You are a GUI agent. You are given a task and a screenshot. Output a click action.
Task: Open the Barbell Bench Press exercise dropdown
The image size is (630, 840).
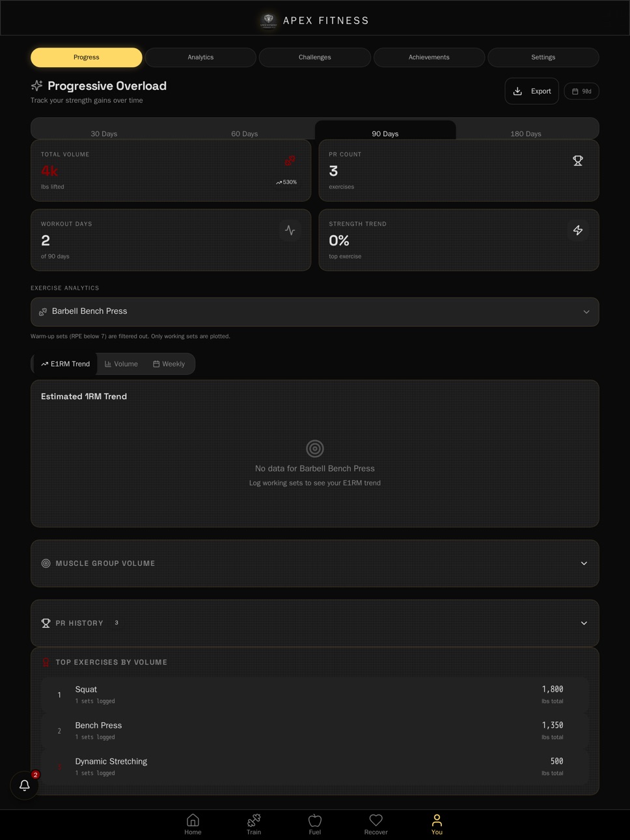[x=315, y=312]
